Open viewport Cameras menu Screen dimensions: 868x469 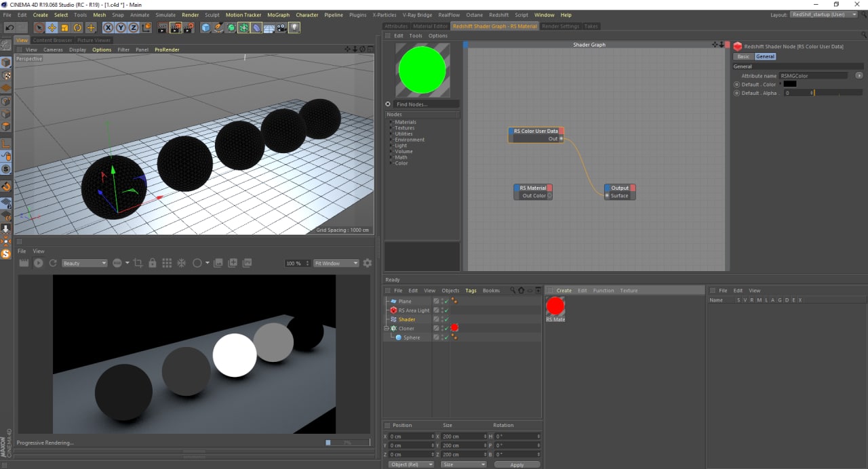click(53, 49)
